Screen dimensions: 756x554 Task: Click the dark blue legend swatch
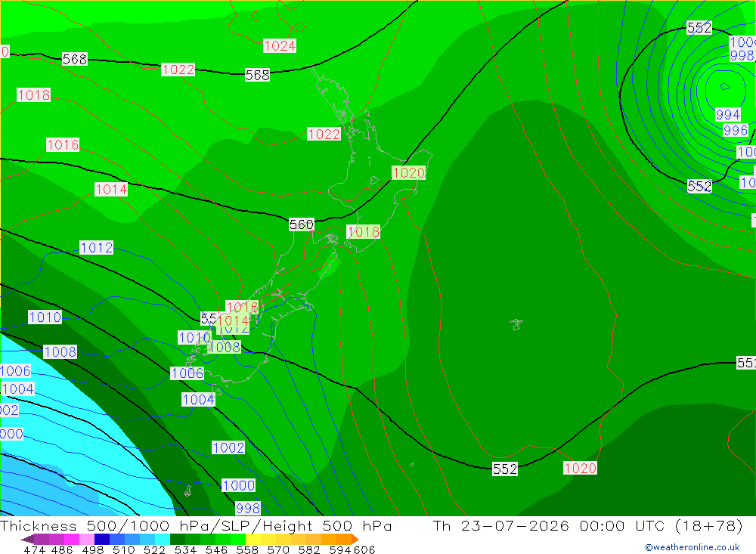tap(102, 539)
